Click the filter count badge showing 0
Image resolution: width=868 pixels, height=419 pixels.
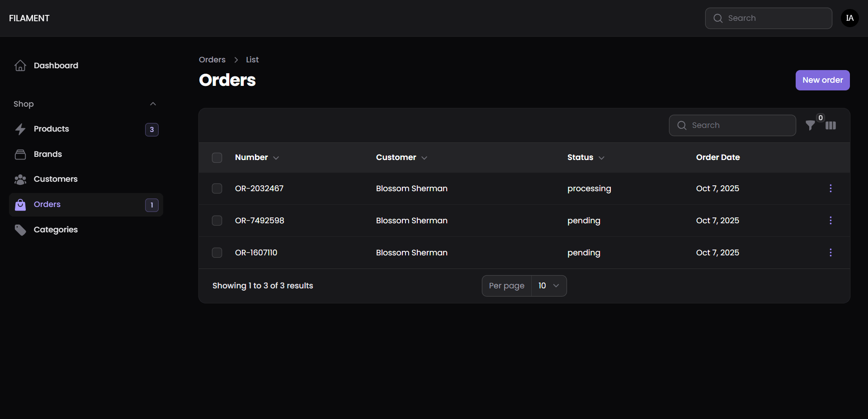821,118
